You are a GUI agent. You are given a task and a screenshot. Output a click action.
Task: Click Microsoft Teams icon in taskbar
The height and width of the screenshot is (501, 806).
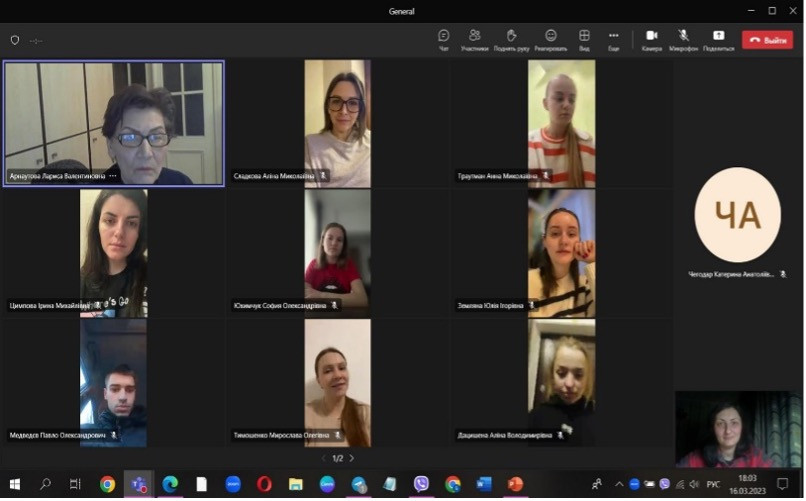coord(139,484)
